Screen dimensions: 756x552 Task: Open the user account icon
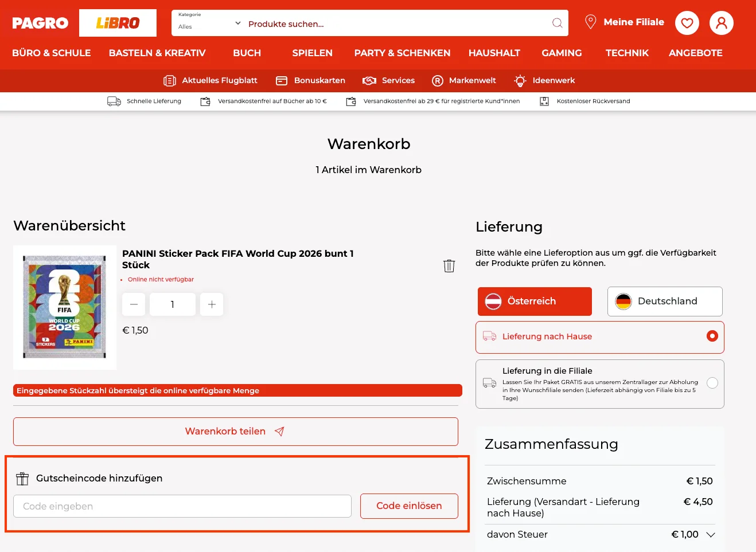tap(722, 23)
